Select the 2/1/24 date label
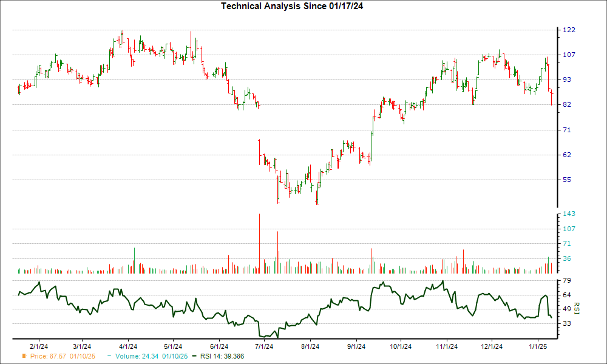 coord(39,346)
